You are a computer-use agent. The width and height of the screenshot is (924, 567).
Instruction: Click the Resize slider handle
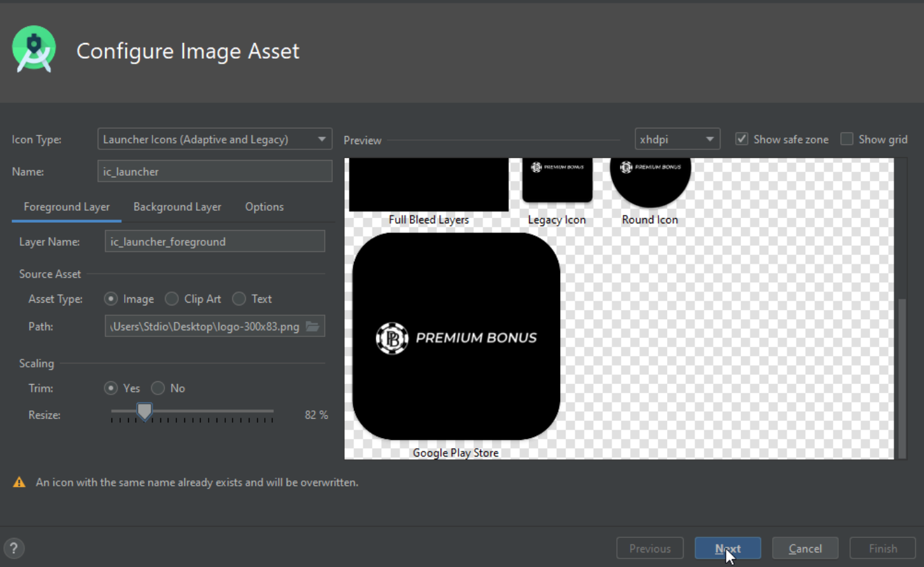(144, 412)
